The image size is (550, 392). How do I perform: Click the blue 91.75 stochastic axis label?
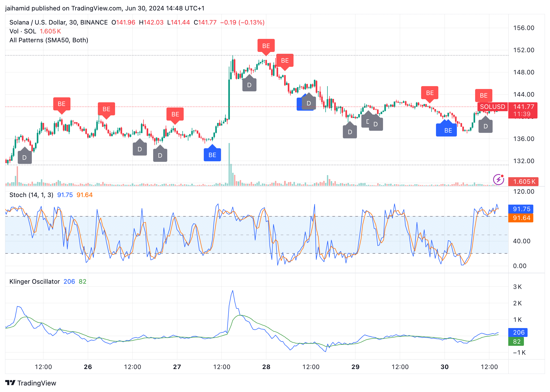521,209
